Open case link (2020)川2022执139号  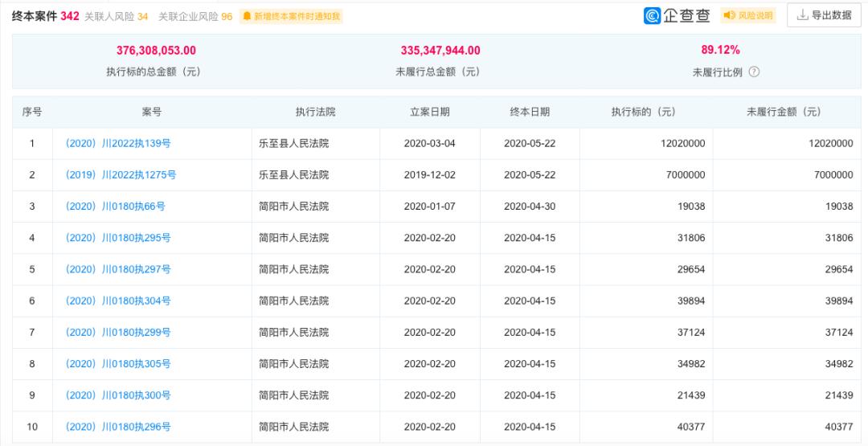coord(118,144)
